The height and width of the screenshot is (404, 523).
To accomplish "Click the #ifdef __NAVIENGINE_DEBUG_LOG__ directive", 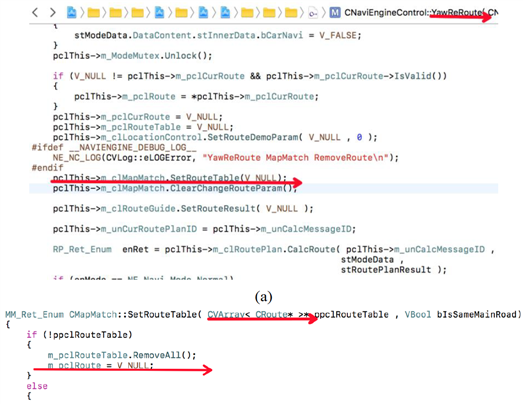I will 114,147.
